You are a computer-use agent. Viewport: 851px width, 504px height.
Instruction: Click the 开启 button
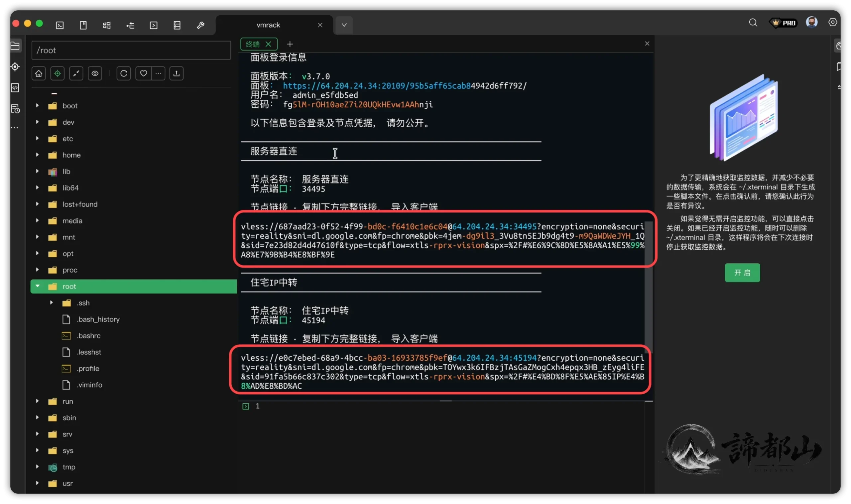(742, 272)
